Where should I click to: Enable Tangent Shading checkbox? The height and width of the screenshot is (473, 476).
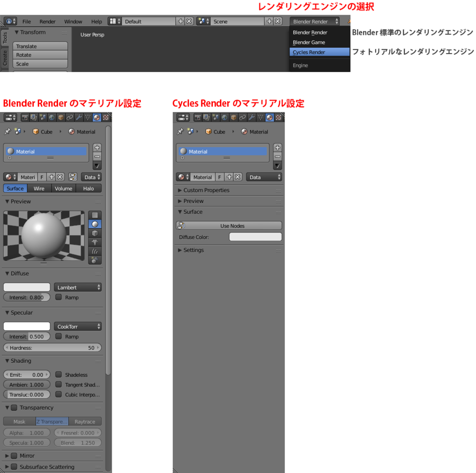click(59, 385)
